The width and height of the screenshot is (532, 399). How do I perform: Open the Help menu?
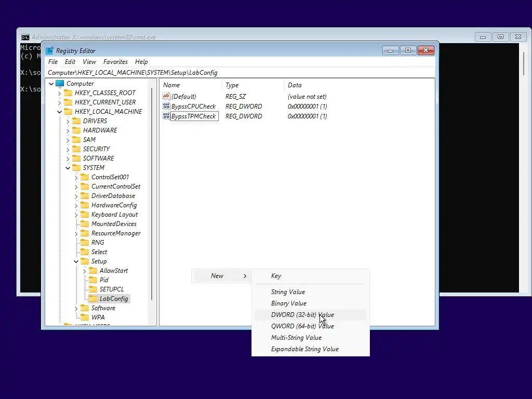point(141,62)
